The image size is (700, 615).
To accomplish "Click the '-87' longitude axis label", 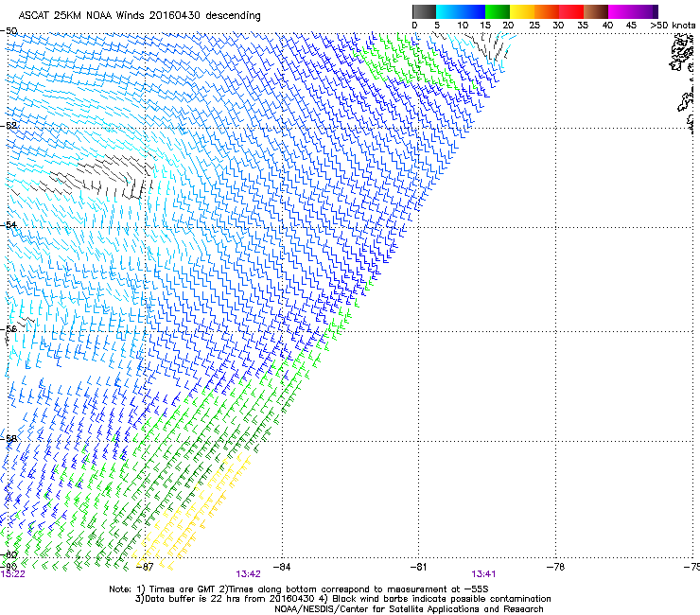I will click(x=145, y=567).
